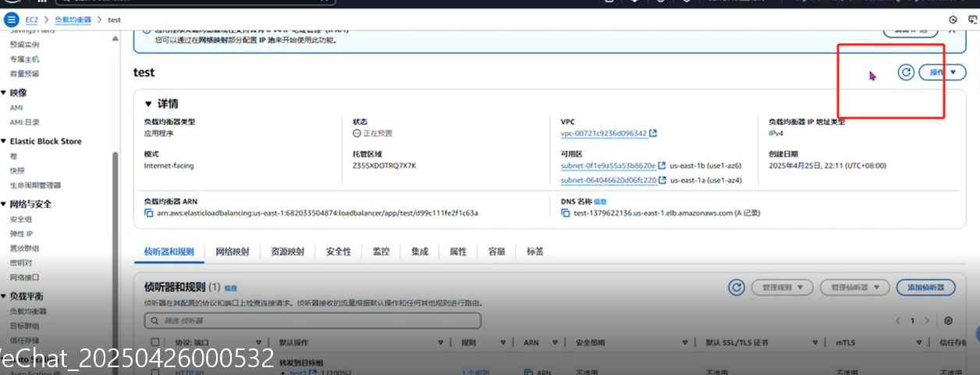Select all listeners header checkbox
980x375 pixels.
tap(154, 342)
